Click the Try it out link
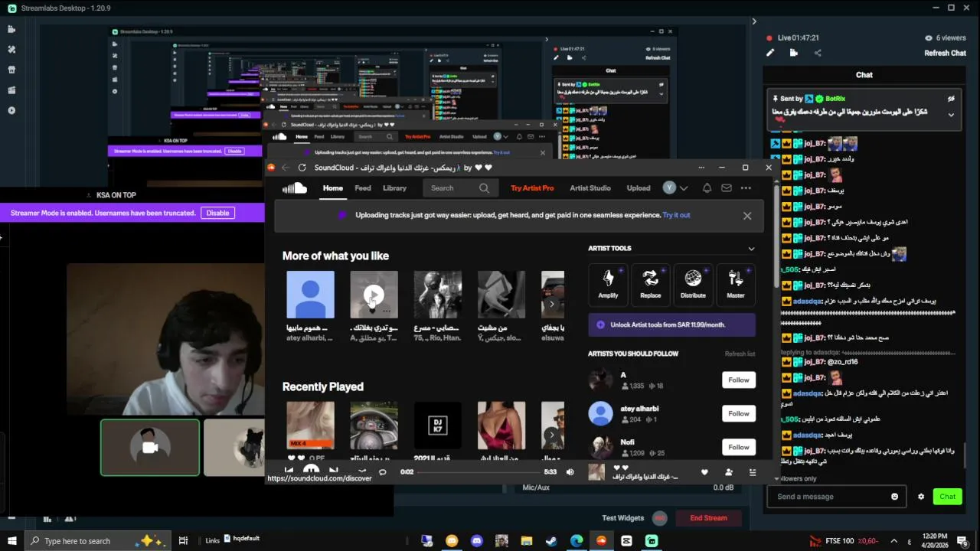 pyautogui.click(x=676, y=215)
